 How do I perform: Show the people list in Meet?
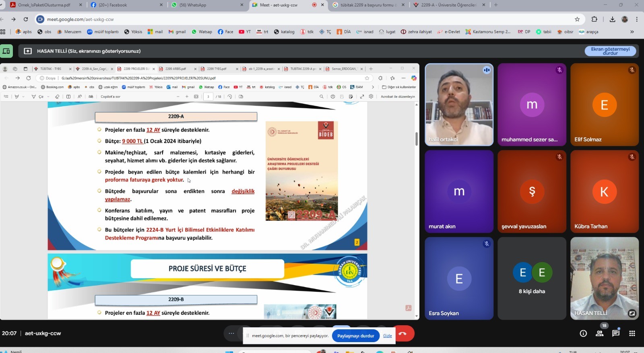click(x=599, y=333)
